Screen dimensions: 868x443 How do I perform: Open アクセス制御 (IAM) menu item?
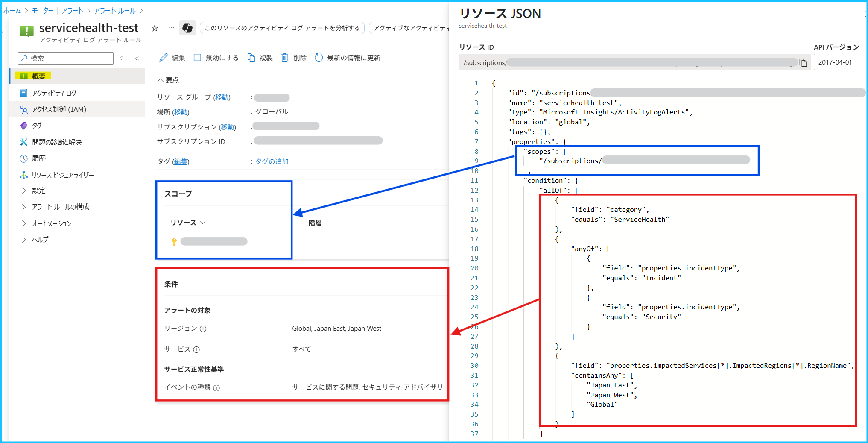tap(59, 109)
